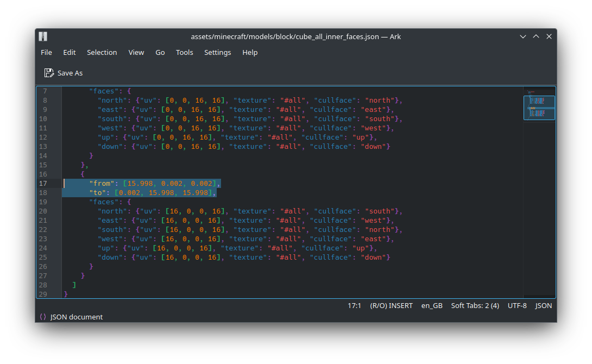Open the JSON syntax mode selector
This screenshot has width=592, height=364.
(543, 305)
